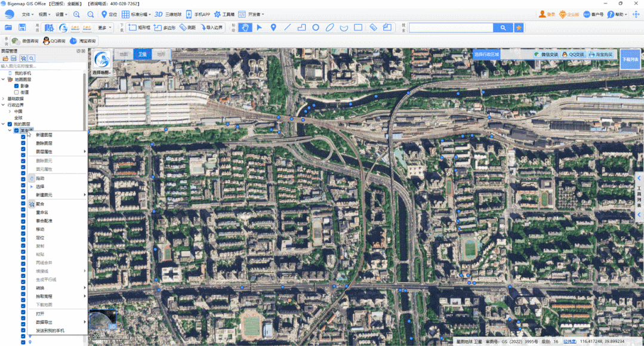Click the save disk icon in toolbar
The height and width of the screenshot is (346, 644).
pos(22,27)
